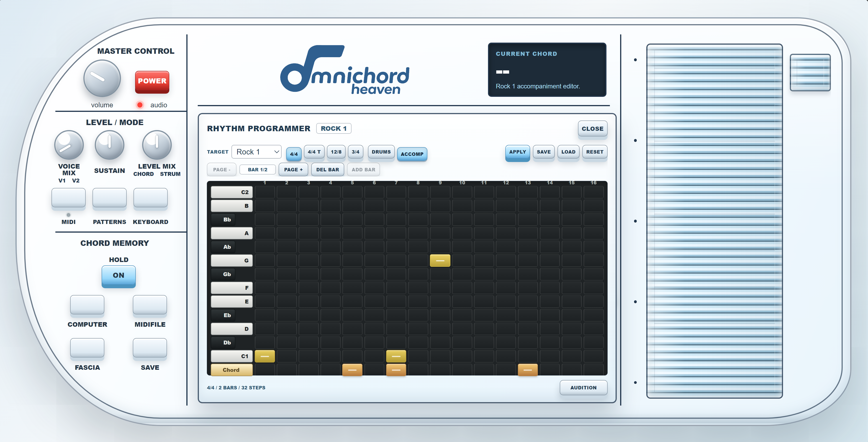Remove the C1 note at step 1
Image resolution: width=868 pixels, height=442 pixels.
coord(265,356)
